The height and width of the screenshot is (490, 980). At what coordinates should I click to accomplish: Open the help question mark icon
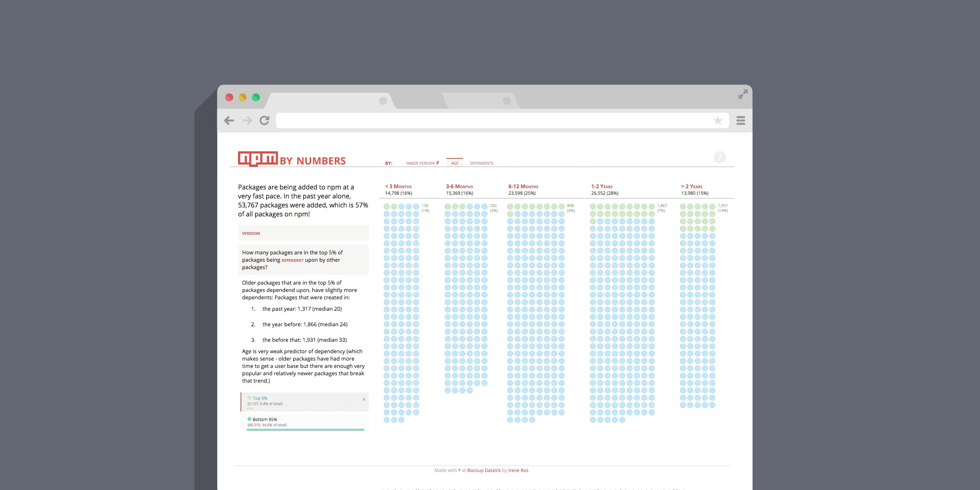(x=719, y=157)
